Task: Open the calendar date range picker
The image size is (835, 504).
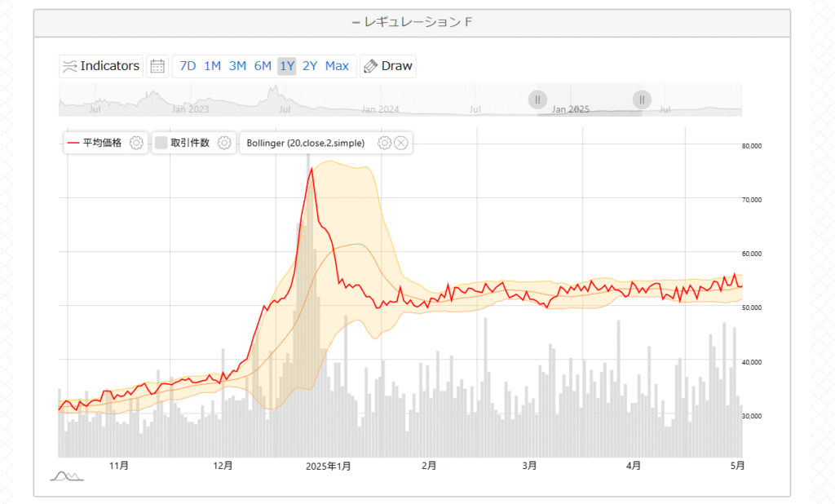Action: [x=157, y=66]
